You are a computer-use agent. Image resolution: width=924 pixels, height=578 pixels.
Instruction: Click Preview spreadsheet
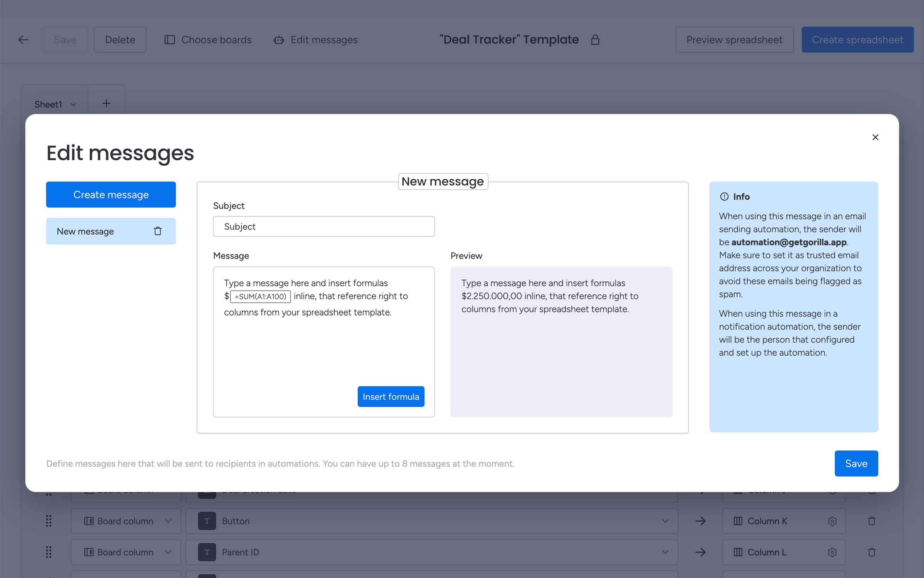click(x=734, y=40)
